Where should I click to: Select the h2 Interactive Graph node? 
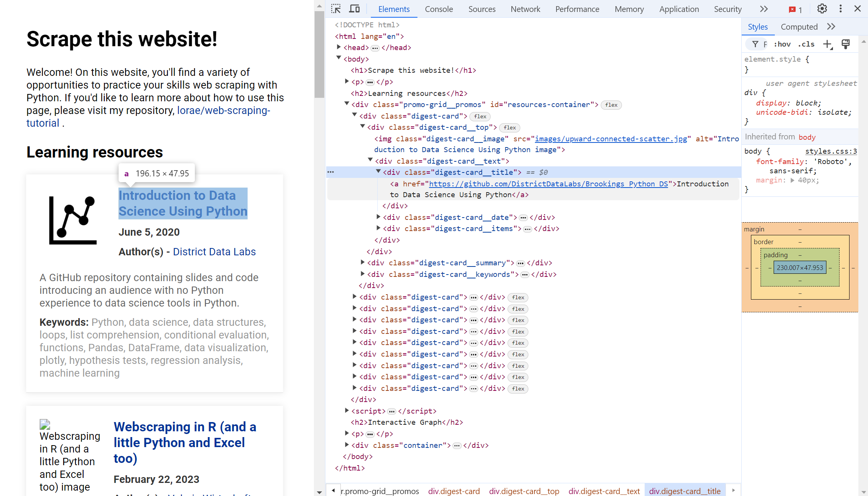[x=407, y=422]
